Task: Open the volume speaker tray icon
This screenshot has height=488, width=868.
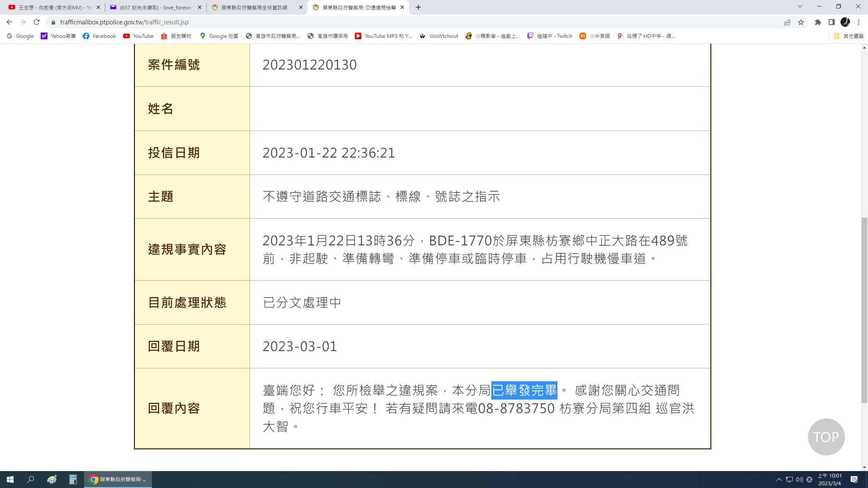Action: pos(799,480)
